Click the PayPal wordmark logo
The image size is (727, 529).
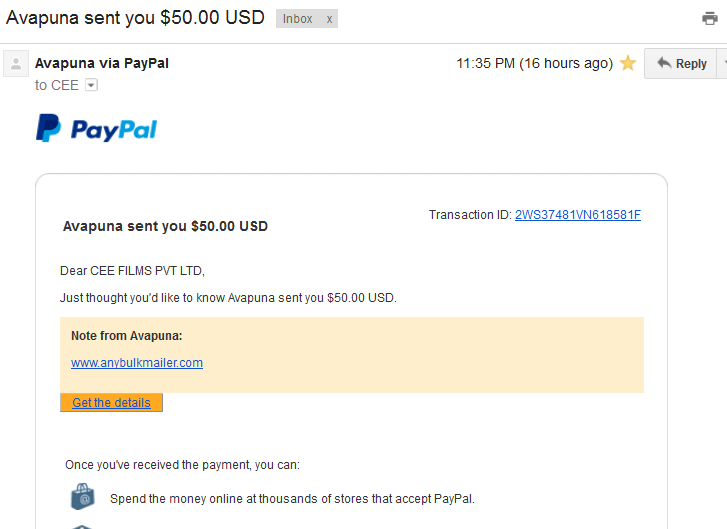click(x=114, y=130)
